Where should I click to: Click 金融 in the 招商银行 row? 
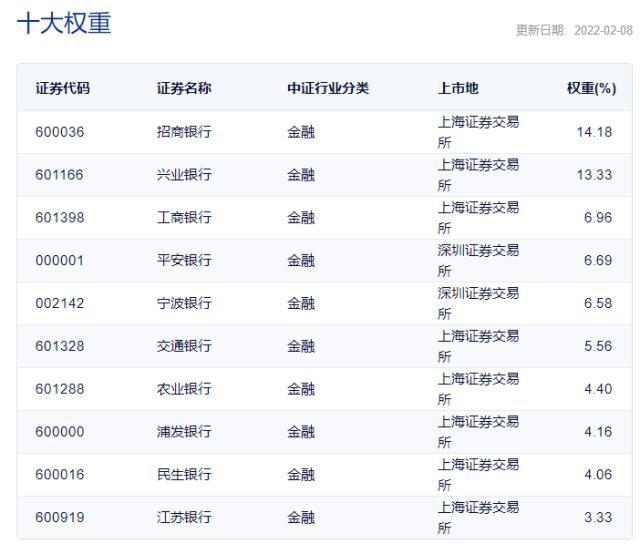(x=301, y=132)
